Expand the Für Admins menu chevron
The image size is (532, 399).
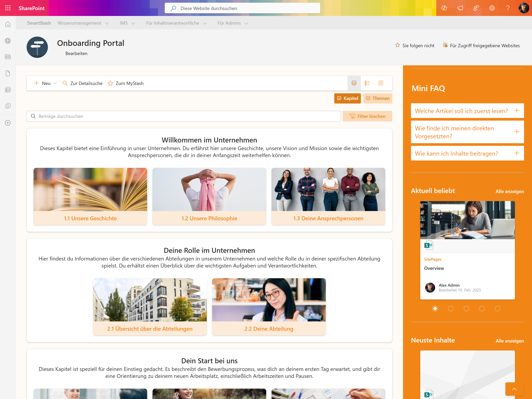[246, 23]
